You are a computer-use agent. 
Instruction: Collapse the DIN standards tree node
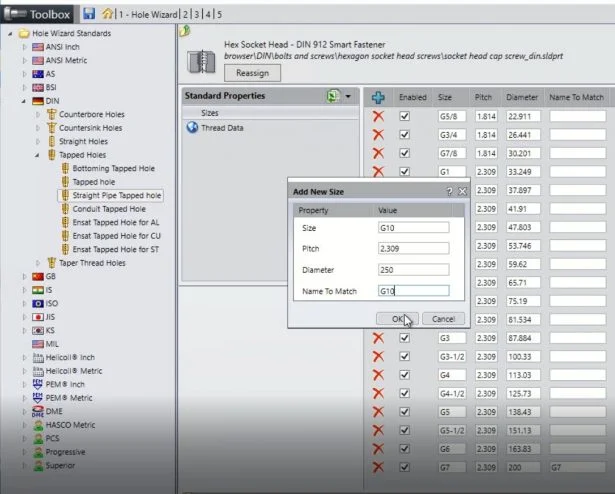coord(24,101)
